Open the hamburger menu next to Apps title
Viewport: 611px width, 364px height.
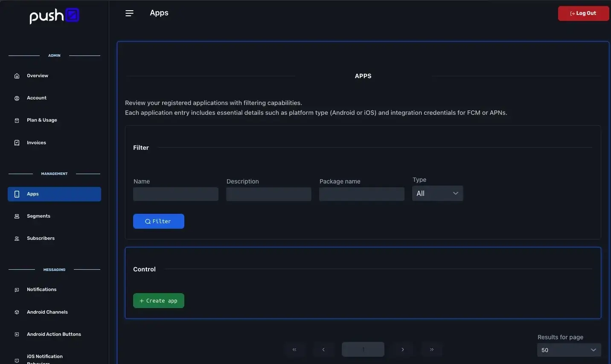[129, 13]
